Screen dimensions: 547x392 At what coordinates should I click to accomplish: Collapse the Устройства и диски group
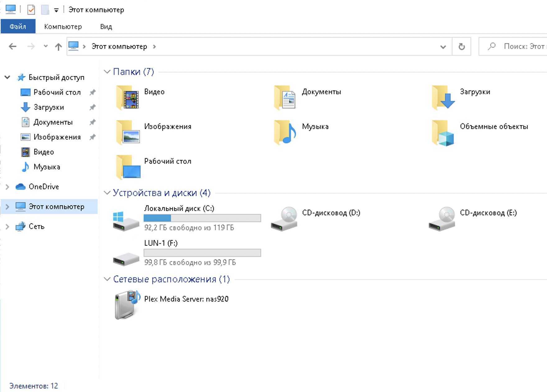pos(107,193)
